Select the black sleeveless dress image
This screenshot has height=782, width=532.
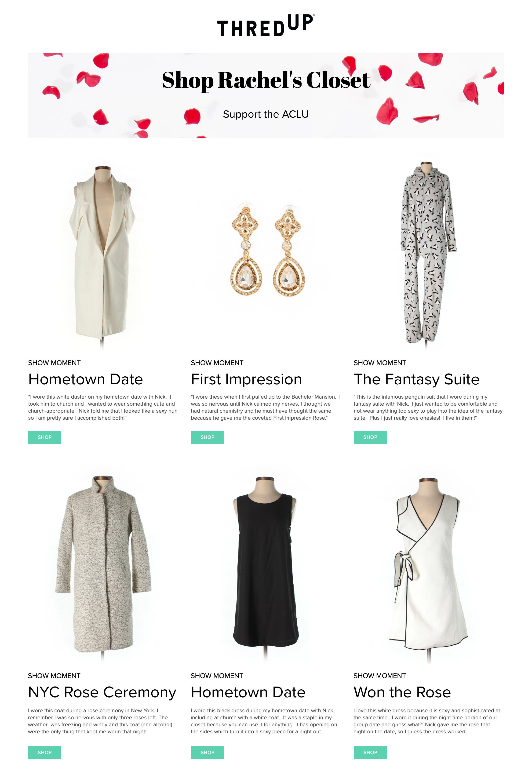[x=266, y=569]
